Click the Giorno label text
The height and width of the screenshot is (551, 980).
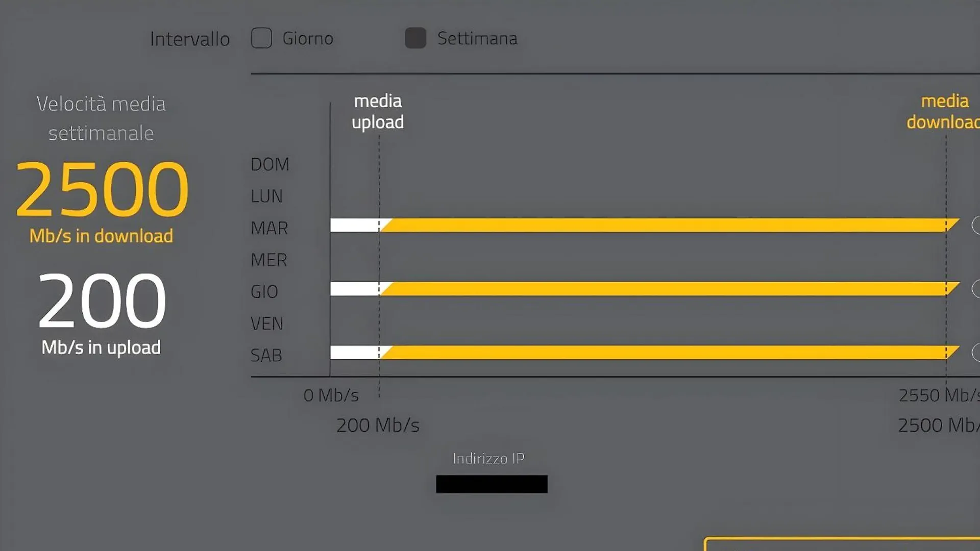coord(308,38)
